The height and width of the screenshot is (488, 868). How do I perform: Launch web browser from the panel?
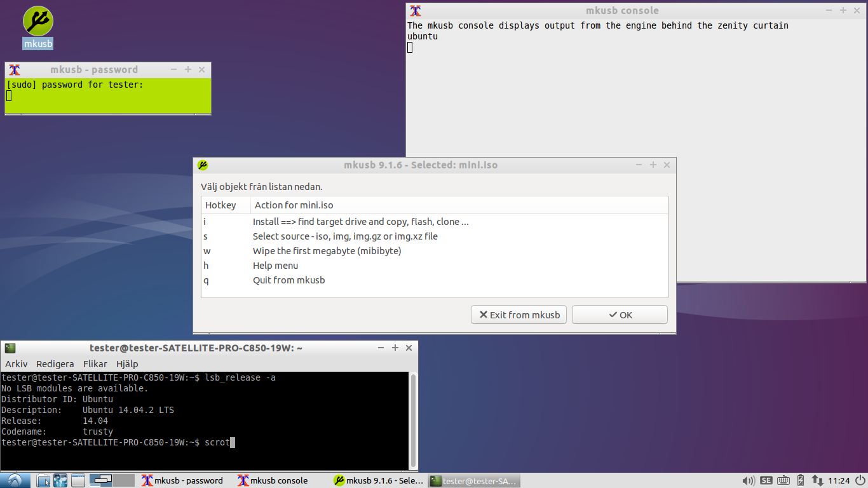[x=60, y=480]
